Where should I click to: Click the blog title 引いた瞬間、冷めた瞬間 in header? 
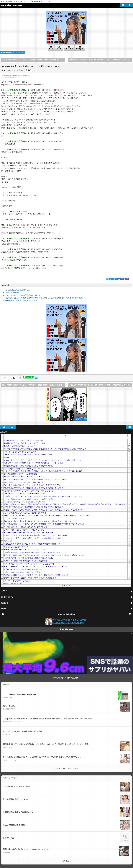12,5
